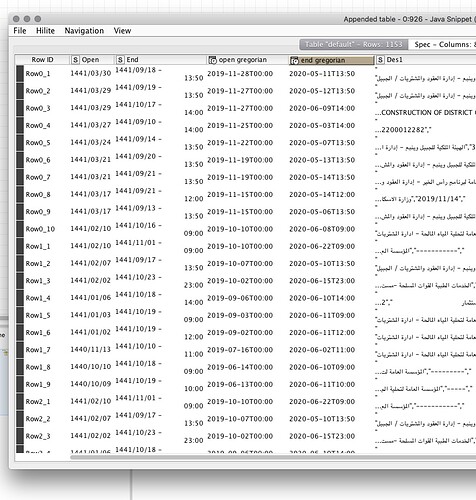Sort by the End column header

[x=160, y=60]
